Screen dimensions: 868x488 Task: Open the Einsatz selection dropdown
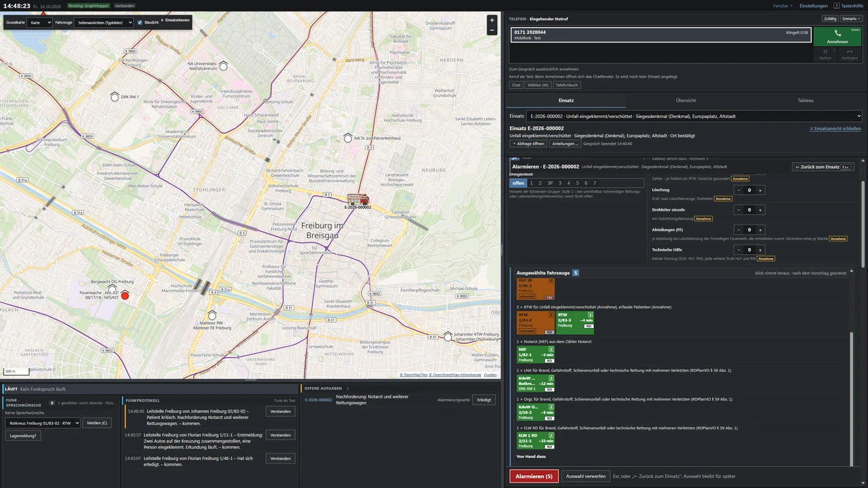(x=694, y=117)
